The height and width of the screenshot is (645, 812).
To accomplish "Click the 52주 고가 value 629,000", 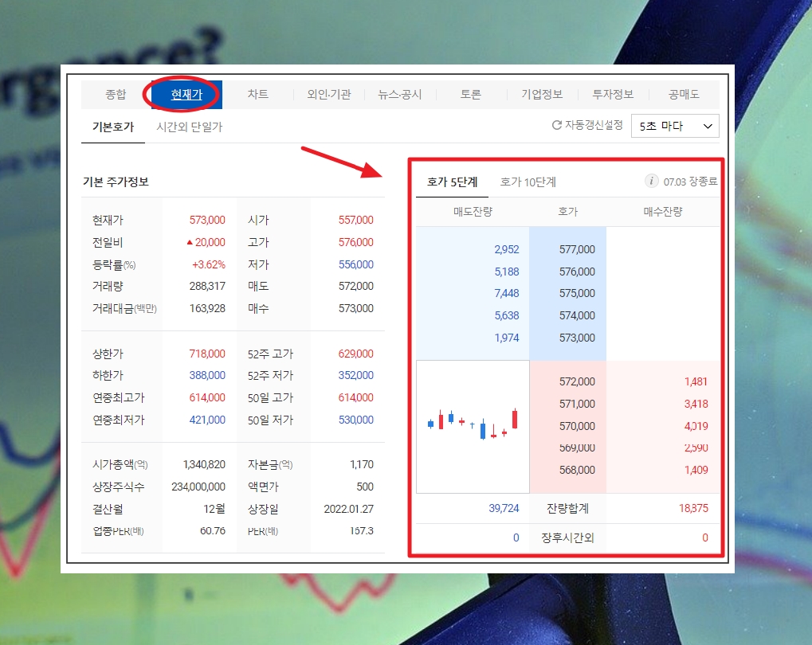I will tap(355, 354).
